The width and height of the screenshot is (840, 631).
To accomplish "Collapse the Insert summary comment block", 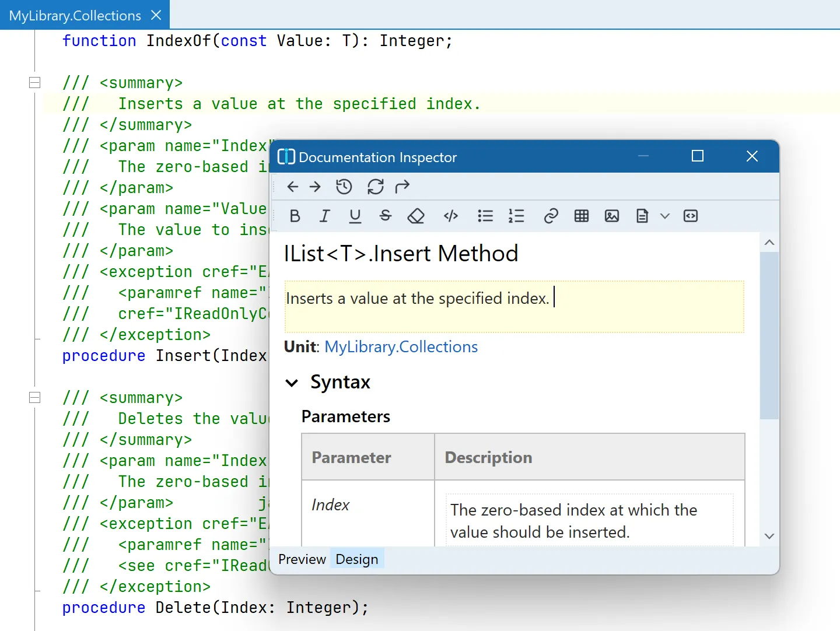I will [x=35, y=82].
